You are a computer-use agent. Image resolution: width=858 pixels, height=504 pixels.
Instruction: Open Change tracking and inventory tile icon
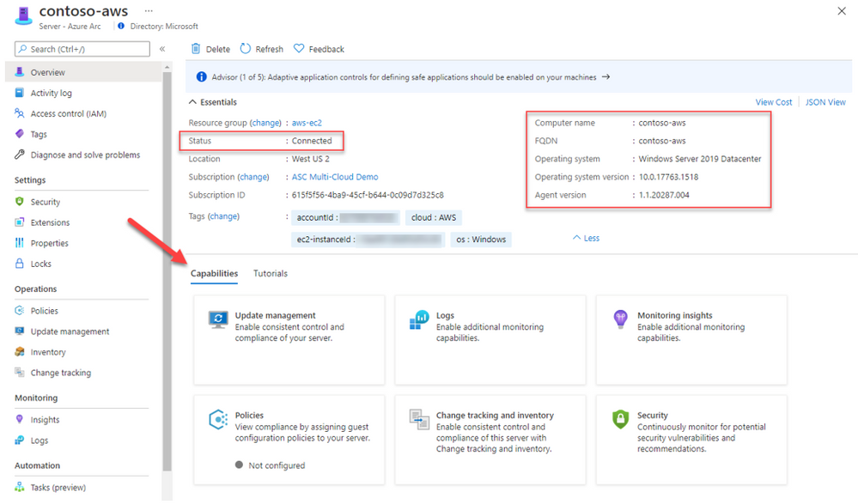coord(419,420)
